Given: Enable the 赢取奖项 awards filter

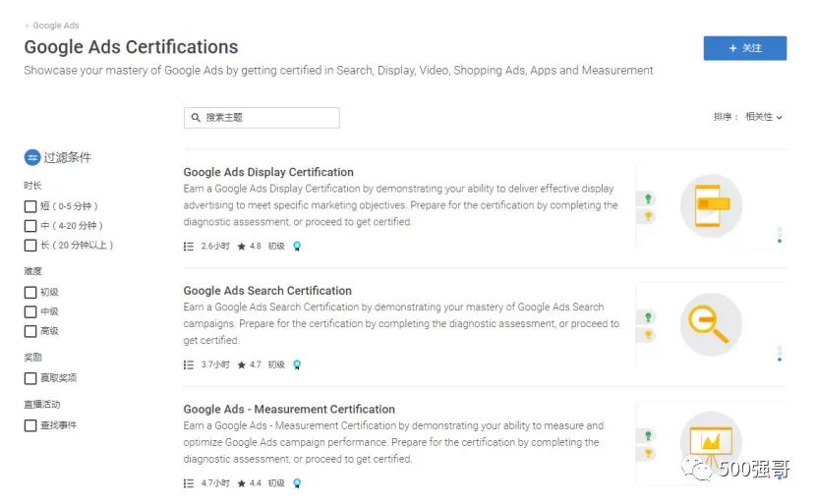Looking at the screenshot, I should coord(30,378).
